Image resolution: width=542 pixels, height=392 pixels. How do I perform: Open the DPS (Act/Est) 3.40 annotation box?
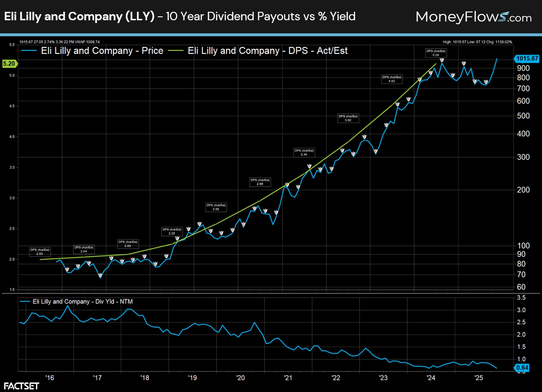point(304,152)
